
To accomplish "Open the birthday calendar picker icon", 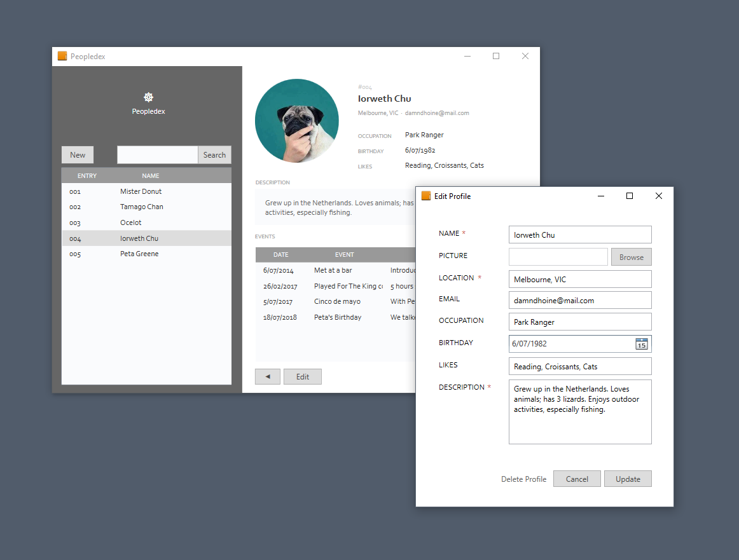I will (x=641, y=344).
